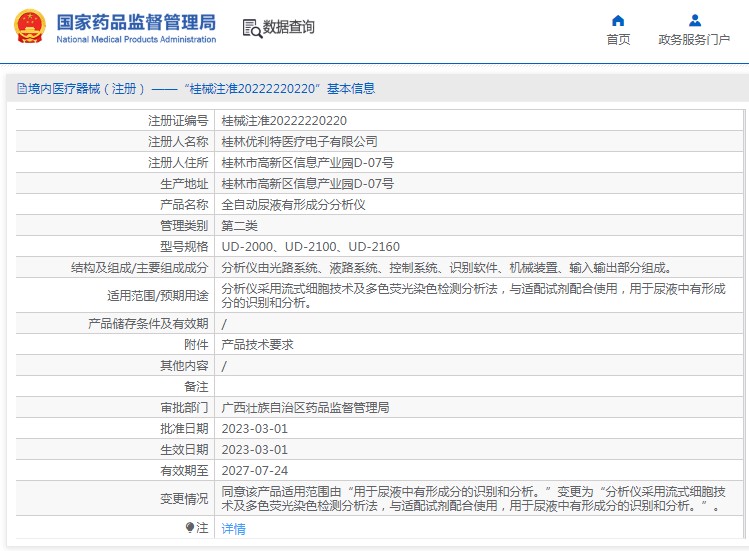Viewport: 749px width, 551px height.
Task: Click the 有效期至 row label
Action: pyautogui.click(x=184, y=471)
